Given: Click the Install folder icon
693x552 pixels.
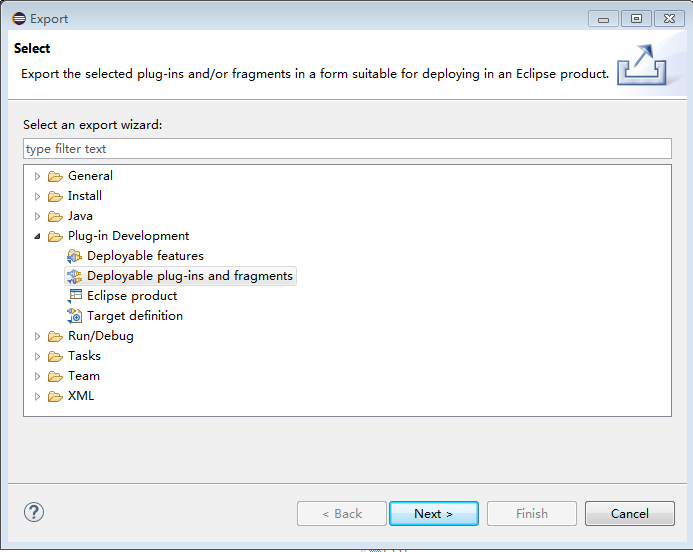Looking at the screenshot, I should tap(55, 196).
